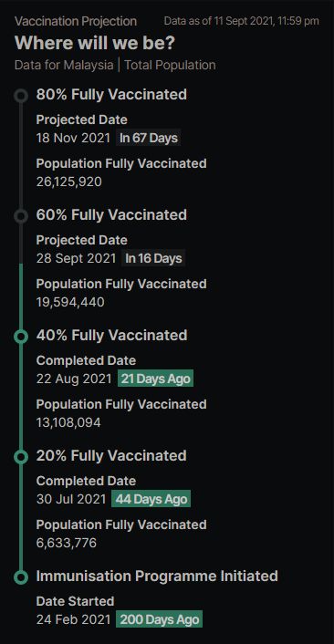Click the start date 24 Feb 2021
This screenshot has width=334, height=644.
(73, 619)
